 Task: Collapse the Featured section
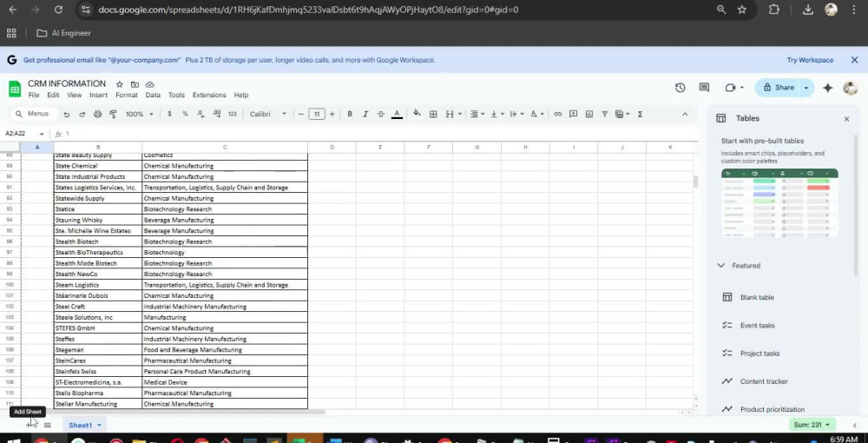pyautogui.click(x=720, y=265)
